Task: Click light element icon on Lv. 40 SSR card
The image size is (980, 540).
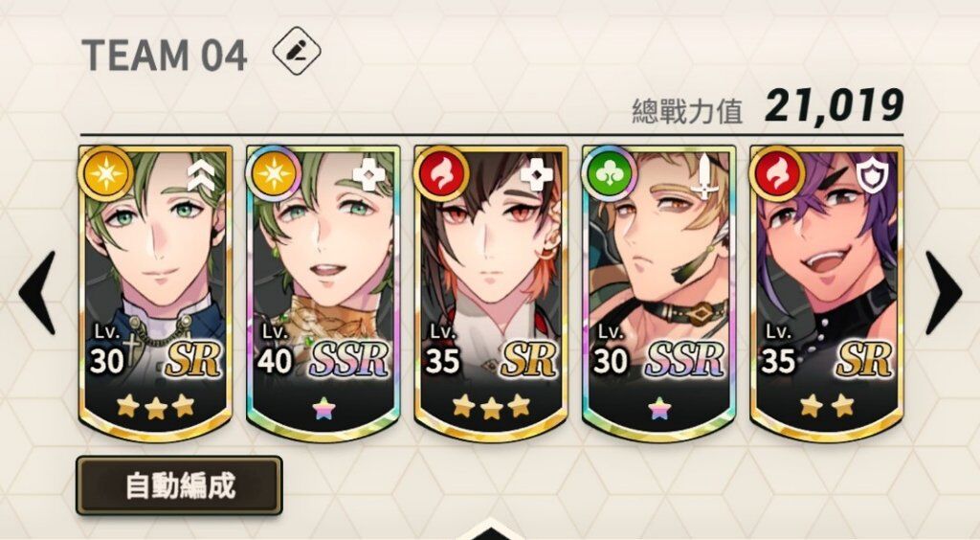Action: (275, 173)
